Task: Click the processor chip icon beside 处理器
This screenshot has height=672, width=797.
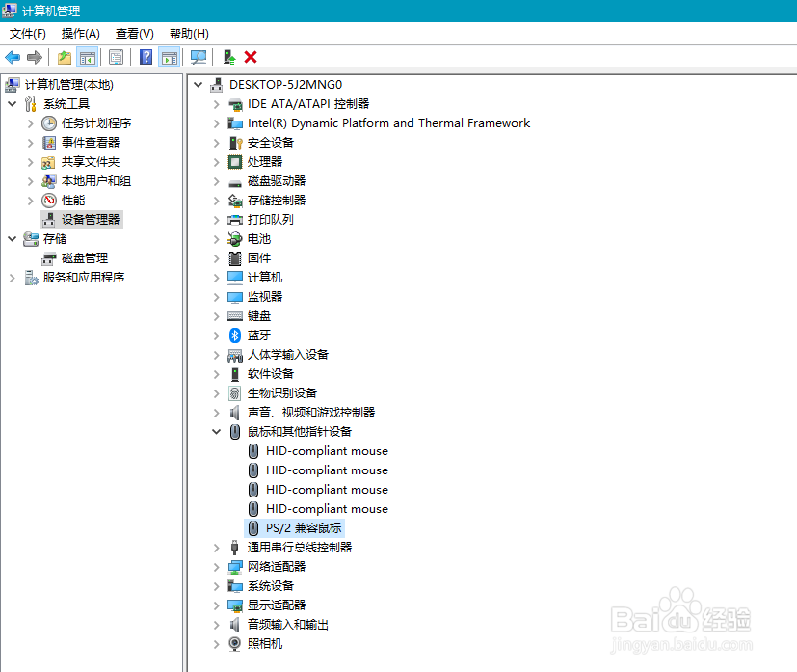Action: tap(235, 162)
